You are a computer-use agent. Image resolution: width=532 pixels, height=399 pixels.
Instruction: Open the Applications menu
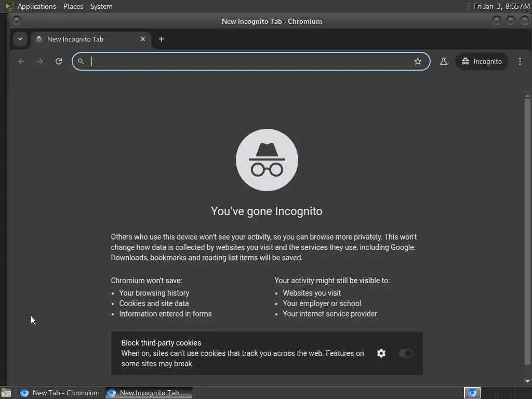[x=37, y=6]
